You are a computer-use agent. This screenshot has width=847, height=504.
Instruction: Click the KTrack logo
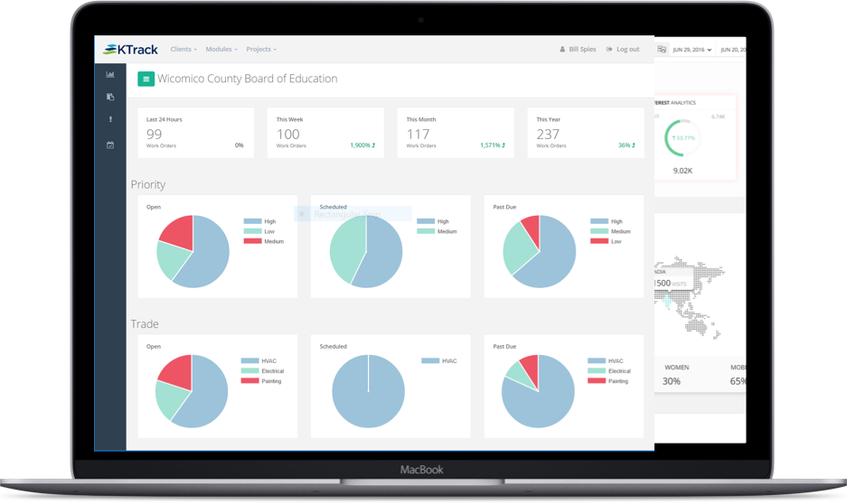130,50
